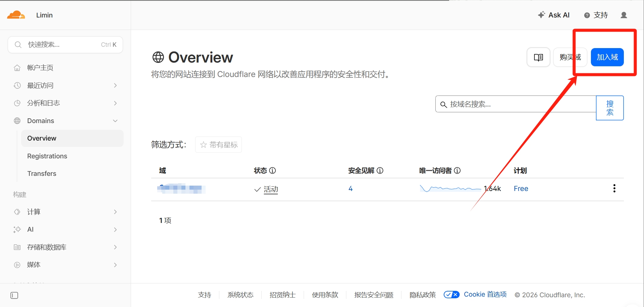Screen dimensions: 644x307
Task: Open Registrations under Domains
Action: click(47, 156)
